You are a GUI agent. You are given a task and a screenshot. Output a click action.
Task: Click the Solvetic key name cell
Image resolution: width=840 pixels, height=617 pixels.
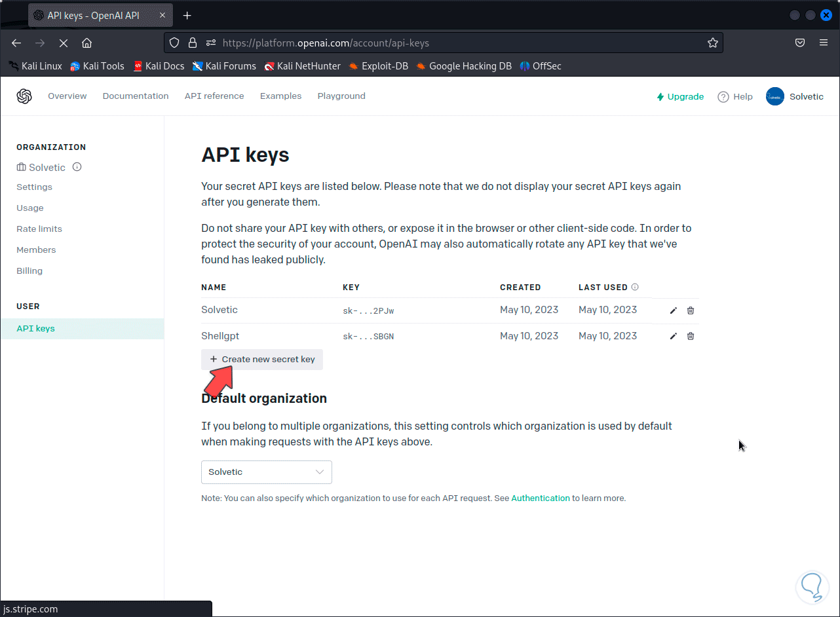tap(220, 310)
